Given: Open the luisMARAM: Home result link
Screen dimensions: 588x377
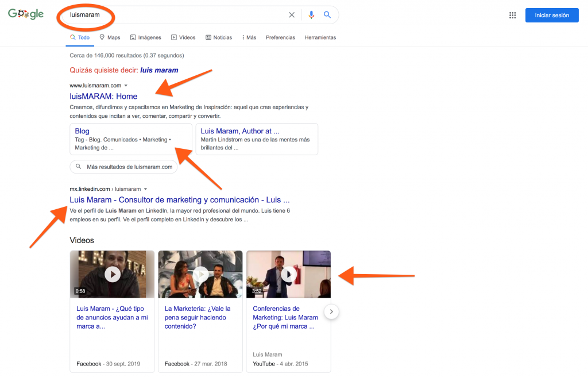Looking at the screenshot, I should (103, 97).
